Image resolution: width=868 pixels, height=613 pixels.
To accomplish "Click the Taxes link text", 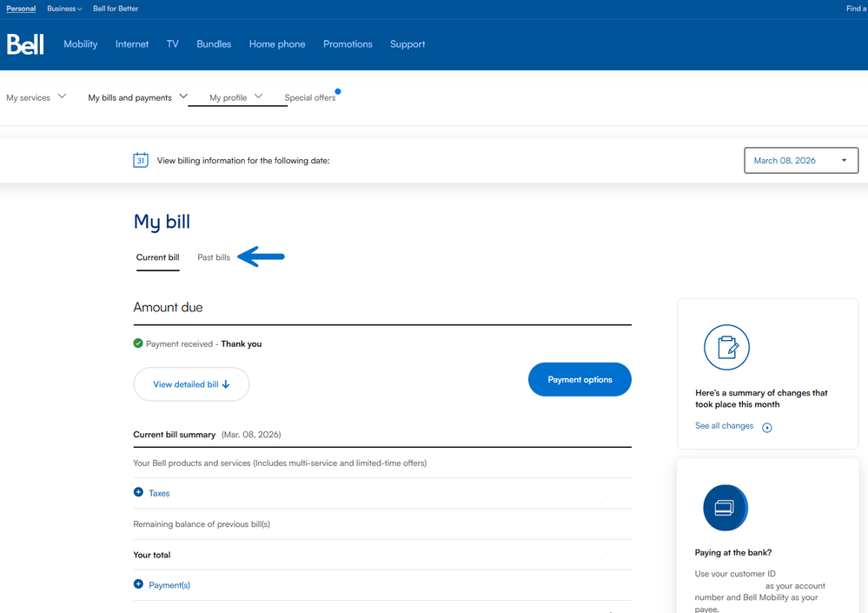I will (x=159, y=493).
